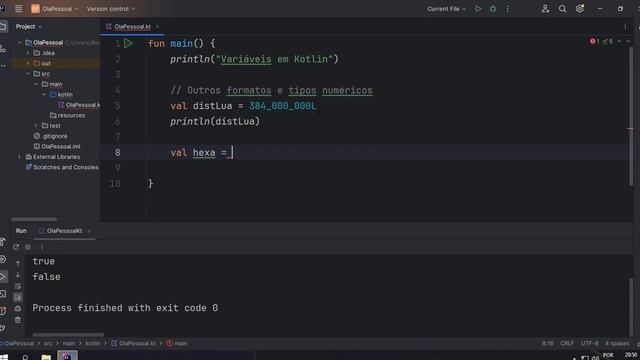Click the gutter run icon beside fun main
This screenshot has height=360, width=640.
pos(128,43)
